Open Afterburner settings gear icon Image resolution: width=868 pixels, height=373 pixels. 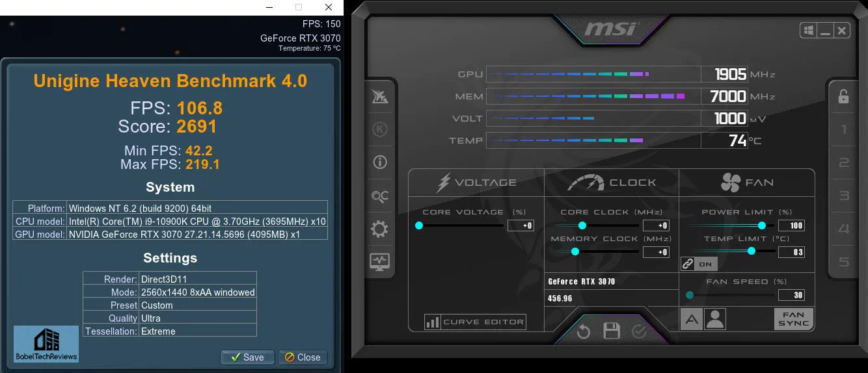[379, 229]
